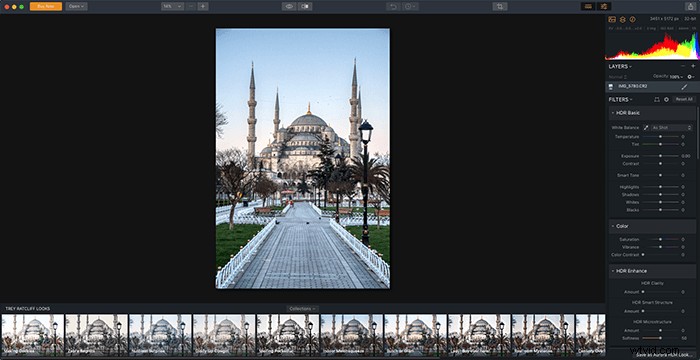Click the mosque photo in the canvas
This screenshot has width=700, height=360.
tap(303, 159)
